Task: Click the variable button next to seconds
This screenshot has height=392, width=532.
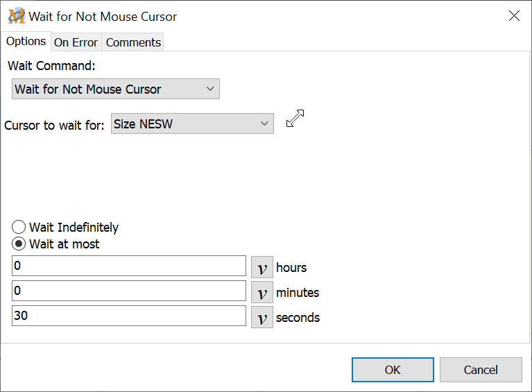Action: pos(261,317)
